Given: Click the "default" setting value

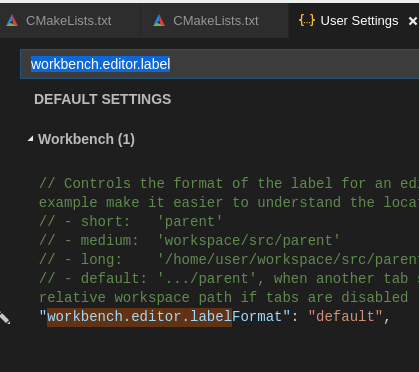Looking at the screenshot, I should click(x=345, y=316).
